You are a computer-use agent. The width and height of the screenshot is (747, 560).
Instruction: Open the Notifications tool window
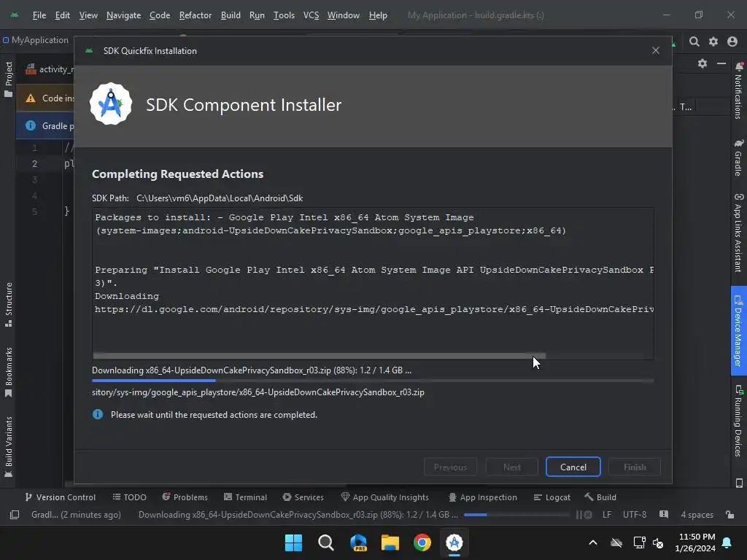738,90
